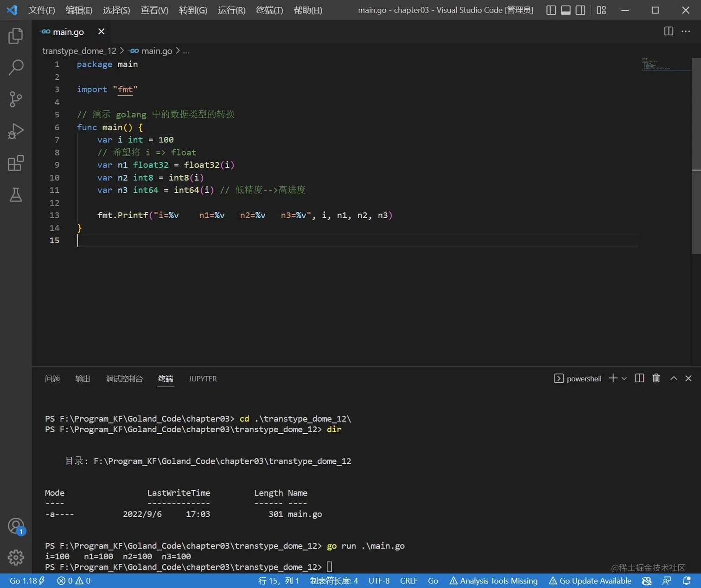Screen dimensions: 701x588
Task: Open Run and Debug view
Action: [x=16, y=131]
